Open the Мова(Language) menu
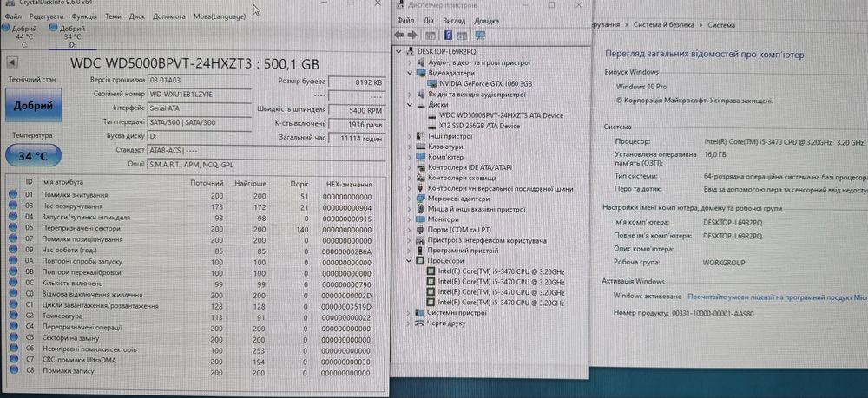The image size is (868, 398). [x=220, y=16]
